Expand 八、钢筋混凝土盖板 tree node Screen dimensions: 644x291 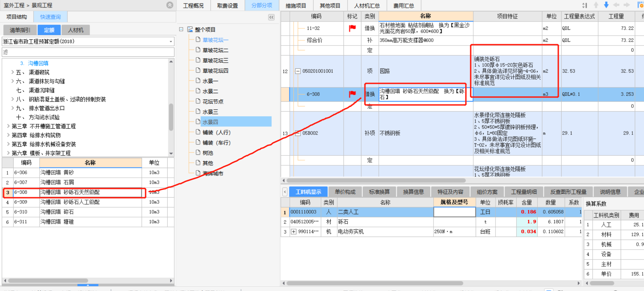13,99
